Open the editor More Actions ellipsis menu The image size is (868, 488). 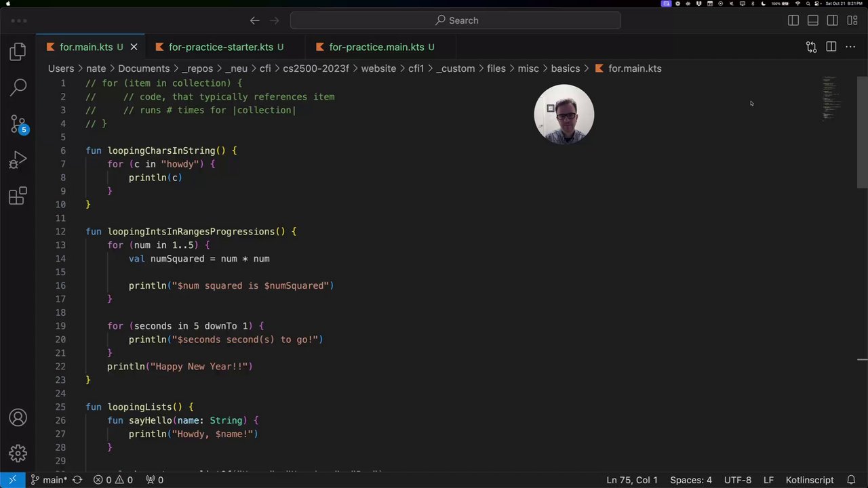[850, 47]
